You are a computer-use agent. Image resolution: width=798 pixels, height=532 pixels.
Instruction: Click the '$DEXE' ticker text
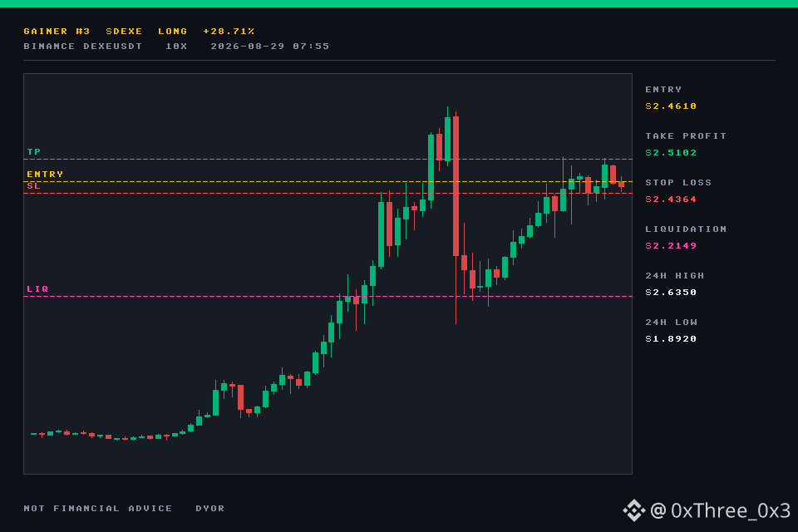point(124,32)
